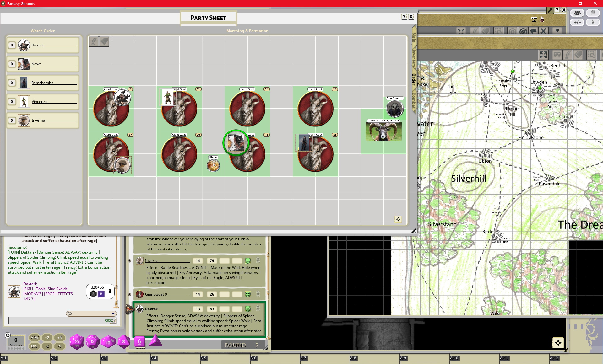Roll the purple d8 die
The width and height of the screenshot is (603, 364).
124,342
